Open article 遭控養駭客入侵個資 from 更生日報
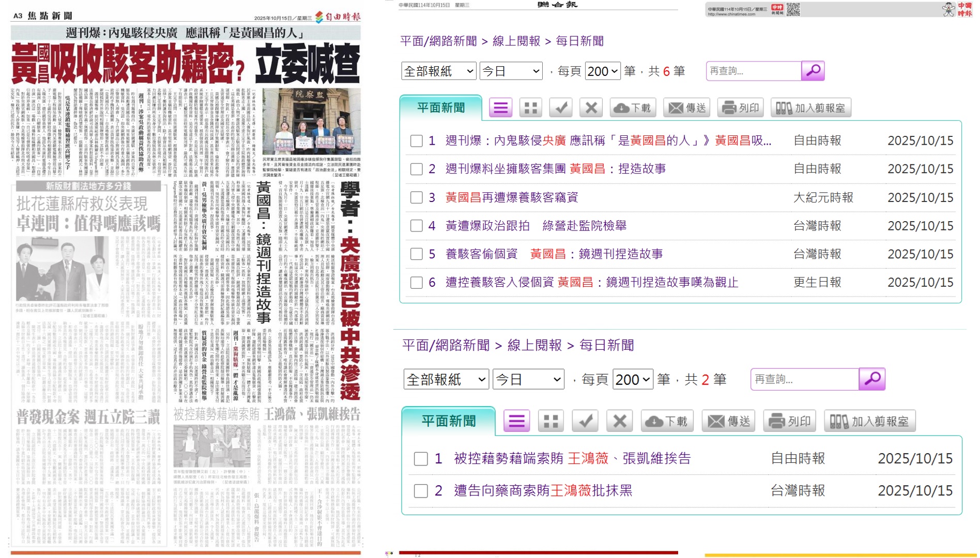The image size is (980, 558). (x=592, y=283)
